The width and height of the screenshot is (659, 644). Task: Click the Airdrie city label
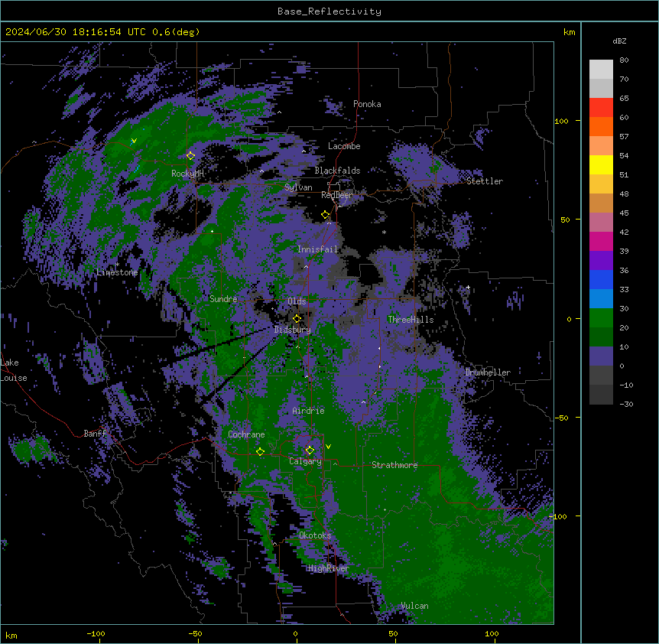click(x=309, y=411)
